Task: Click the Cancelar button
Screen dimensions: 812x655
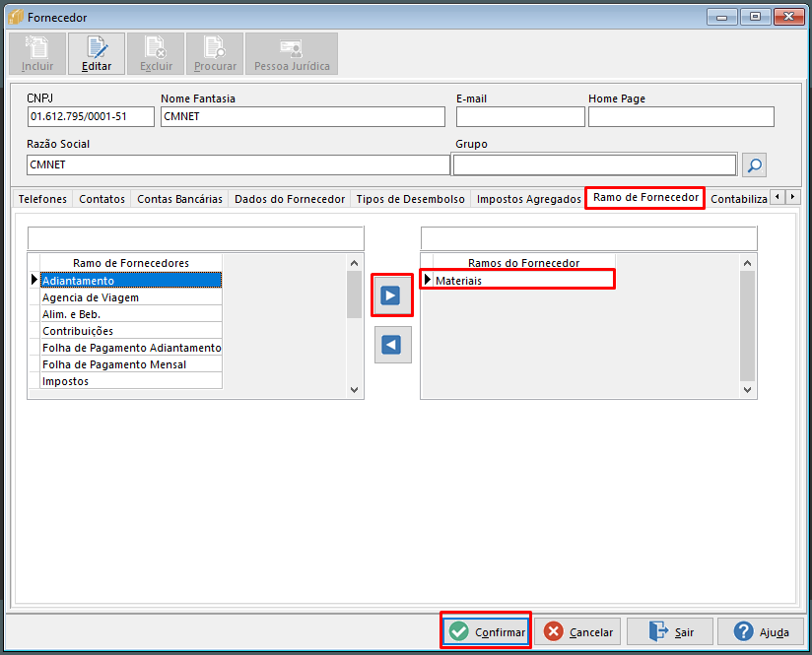Action: (x=577, y=631)
